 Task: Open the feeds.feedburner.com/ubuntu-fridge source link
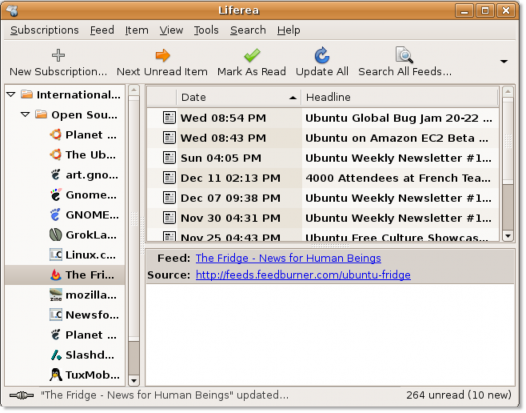303,275
